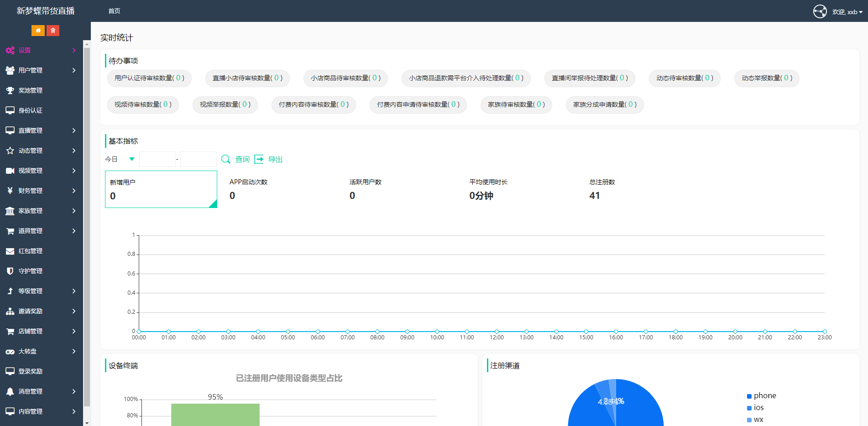Click the start date input field

click(157, 159)
